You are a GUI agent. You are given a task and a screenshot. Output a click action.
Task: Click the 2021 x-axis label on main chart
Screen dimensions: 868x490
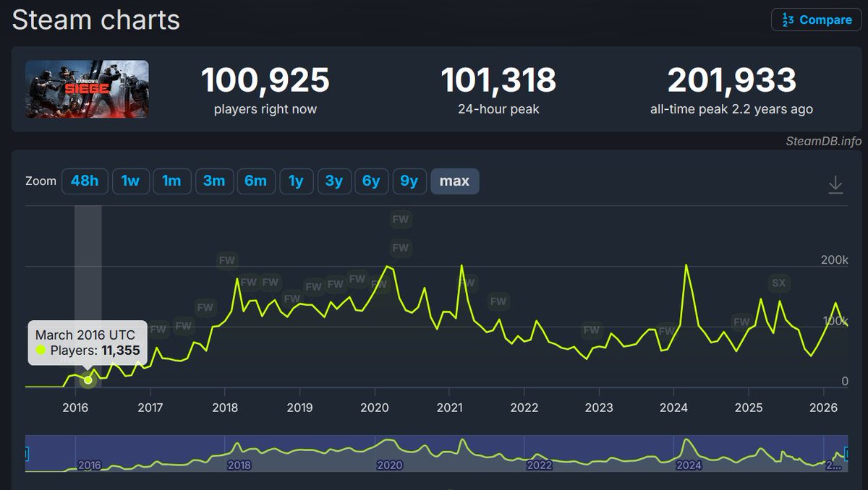point(449,408)
